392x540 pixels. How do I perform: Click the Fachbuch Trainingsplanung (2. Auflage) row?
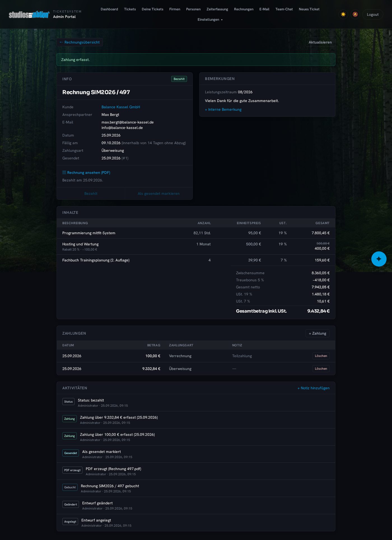(196, 260)
